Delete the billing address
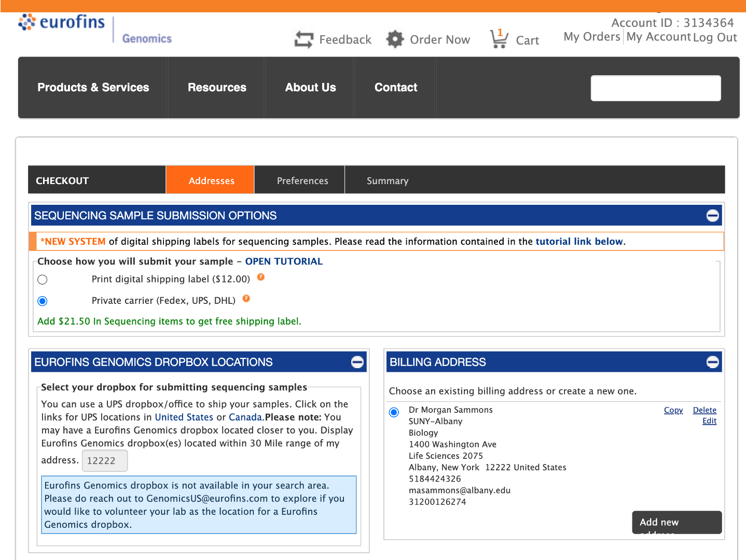 point(704,410)
